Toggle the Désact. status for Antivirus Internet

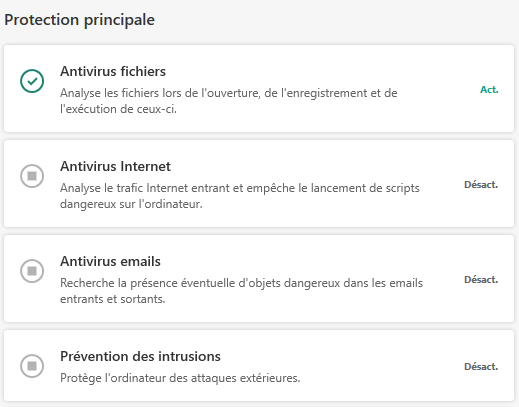(x=481, y=185)
